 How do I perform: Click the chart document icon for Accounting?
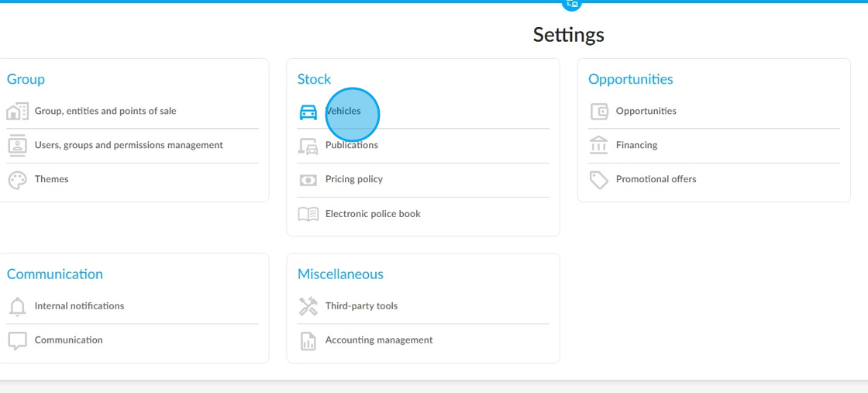click(x=308, y=341)
